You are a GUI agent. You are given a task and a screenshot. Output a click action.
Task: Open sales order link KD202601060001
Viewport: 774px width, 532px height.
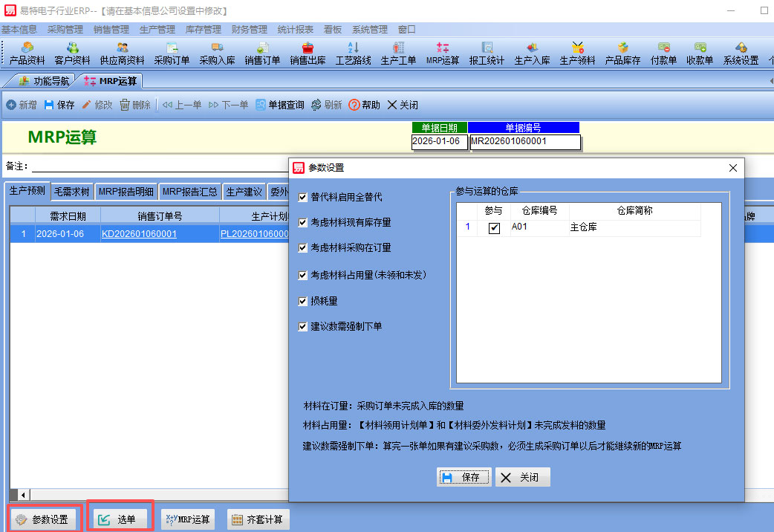[x=139, y=233]
